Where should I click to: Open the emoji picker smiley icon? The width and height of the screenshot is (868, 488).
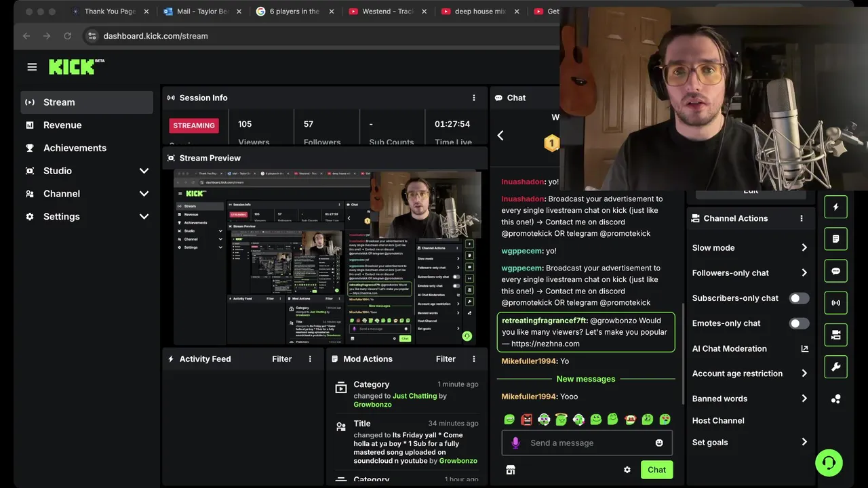[659, 443]
